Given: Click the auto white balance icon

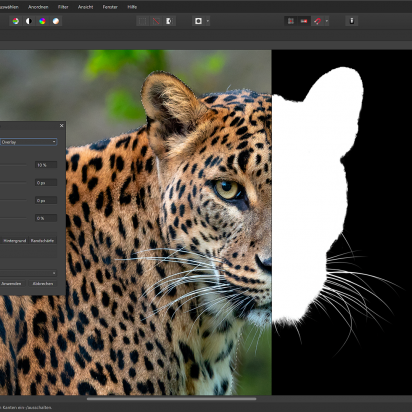Looking at the screenshot, I should 56,21.
